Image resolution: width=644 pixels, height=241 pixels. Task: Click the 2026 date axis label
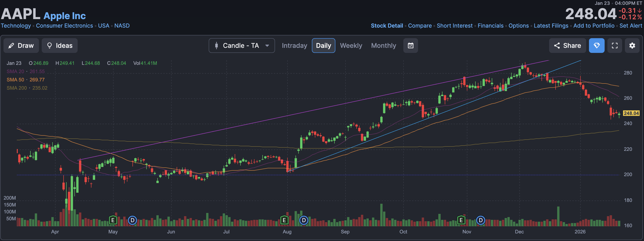point(580,232)
